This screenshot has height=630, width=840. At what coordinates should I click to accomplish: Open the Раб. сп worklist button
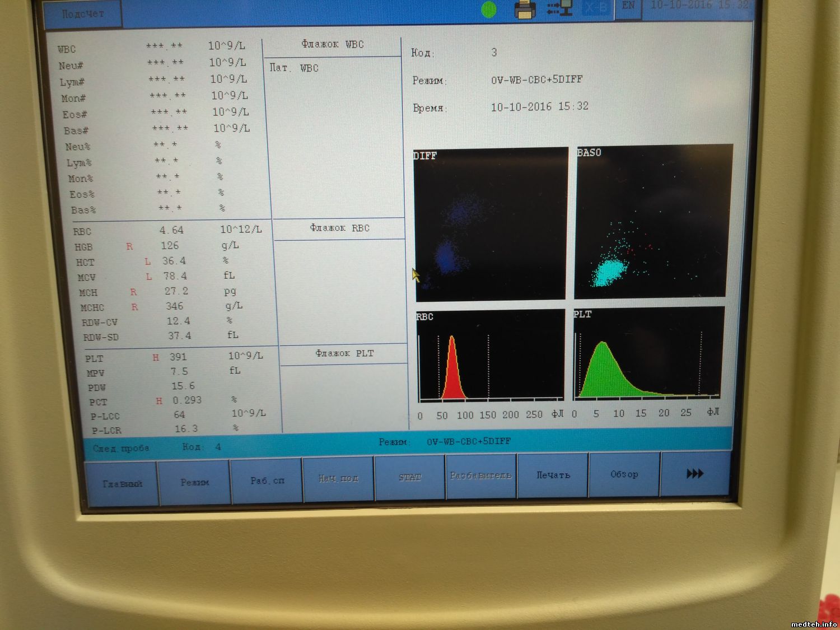click(267, 480)
